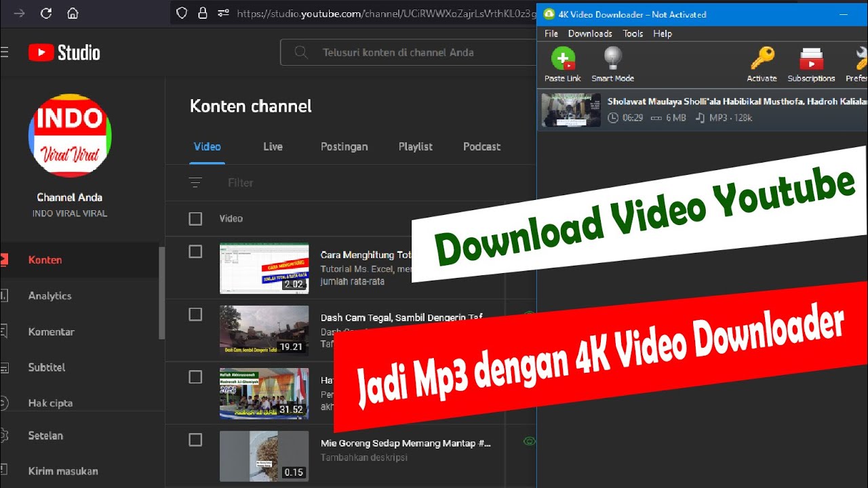
Task: Tick checkbox for the 31.52 video row
Action: click(195, 377)
